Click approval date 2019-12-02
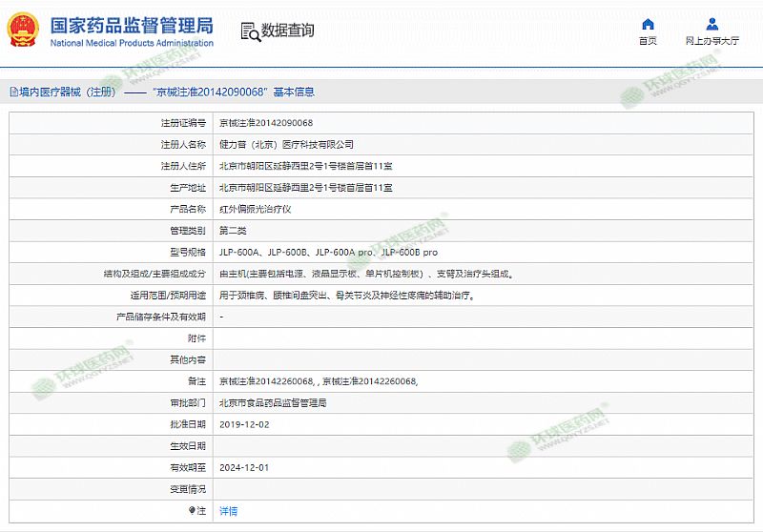The height and width of the screenshot is (532, 763). [244, 424]
